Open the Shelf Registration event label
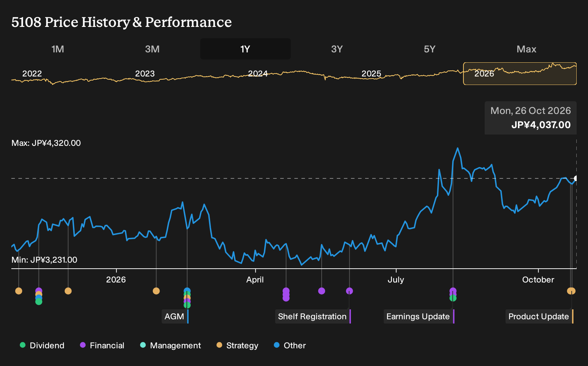The height and width of the screenshot is (366, 588). click(313, 316)
